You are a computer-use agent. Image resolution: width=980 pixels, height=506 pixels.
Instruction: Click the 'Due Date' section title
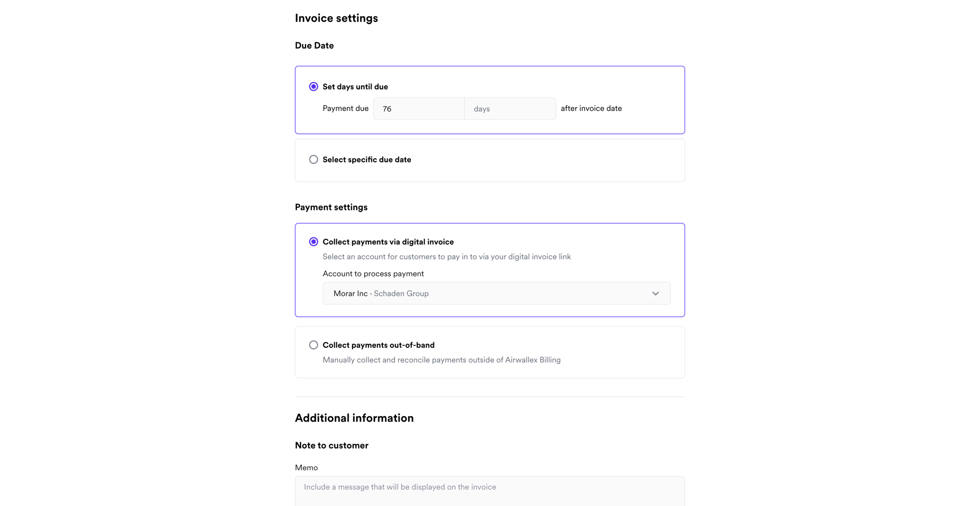[314, 45]
